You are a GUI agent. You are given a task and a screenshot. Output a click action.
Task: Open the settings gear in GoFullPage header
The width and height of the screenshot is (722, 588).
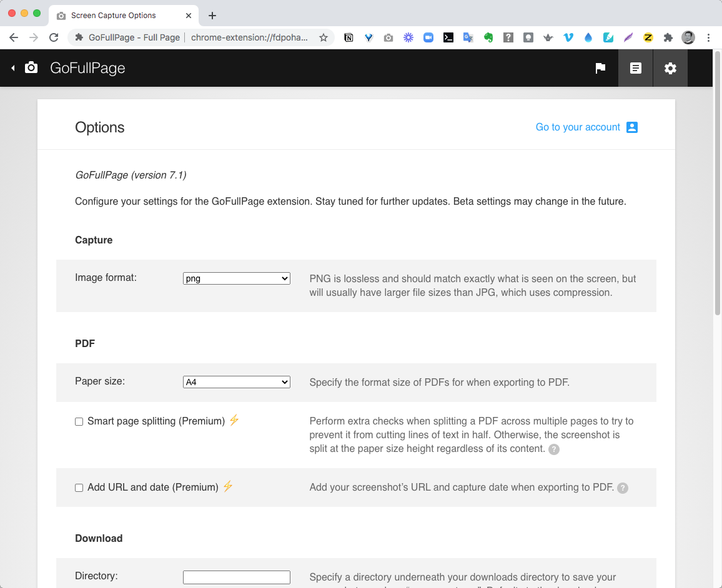pos(670,68)
